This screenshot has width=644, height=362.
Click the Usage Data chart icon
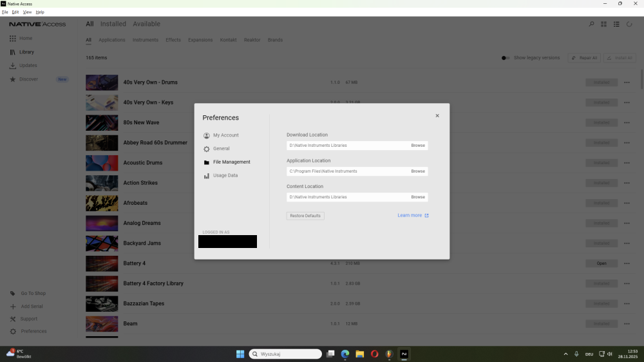pyautogui.click(x=207, y=176)
